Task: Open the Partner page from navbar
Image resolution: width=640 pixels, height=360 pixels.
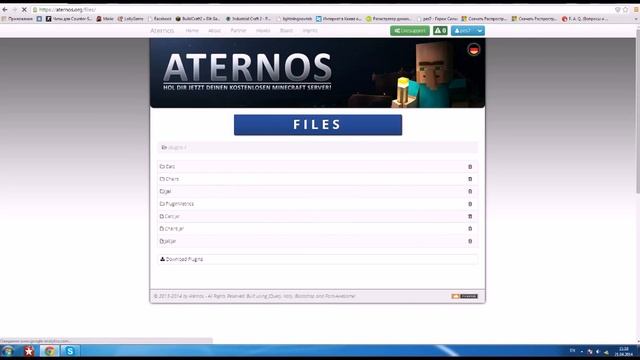Action: [238, 31]
